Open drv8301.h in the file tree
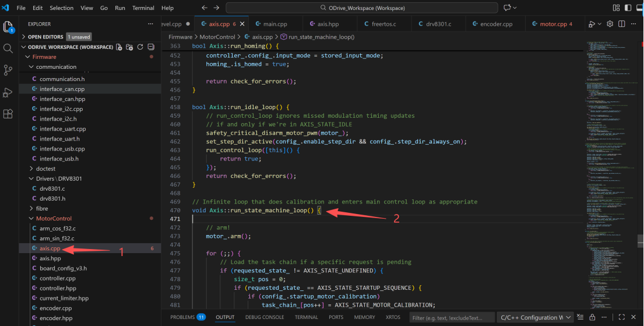The height and width of the screenshot is (326, 644). (x=52, y=198)
